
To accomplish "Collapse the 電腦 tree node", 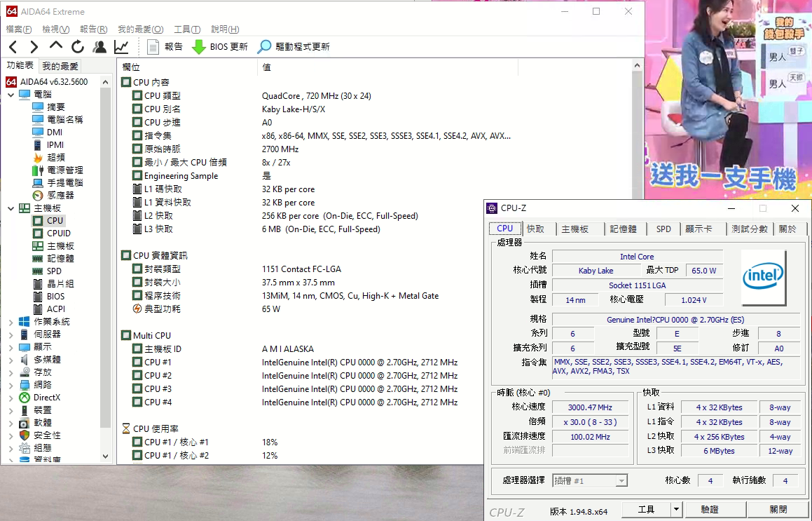I will (x=11, y=95).
